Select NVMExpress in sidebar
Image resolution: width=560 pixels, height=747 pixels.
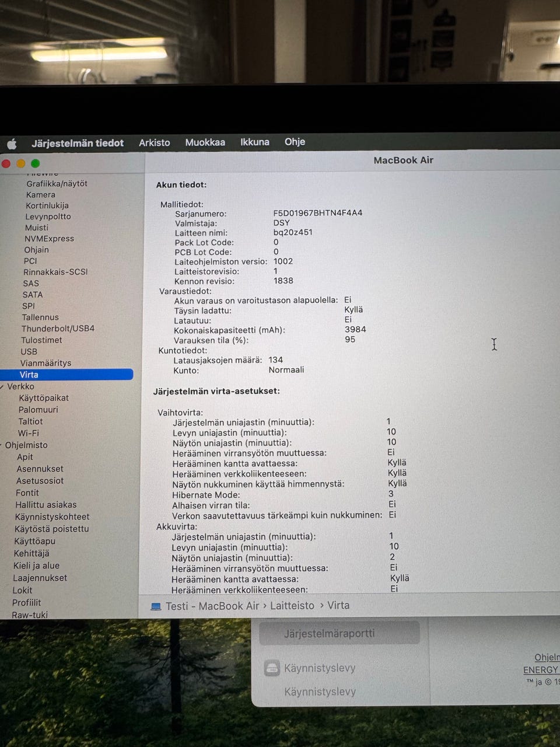click(x=49, y=239)
